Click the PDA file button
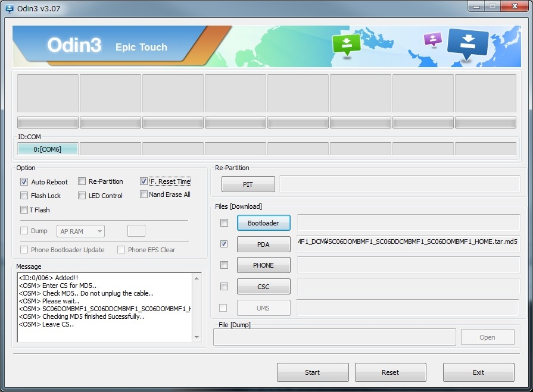 point(263,244)
